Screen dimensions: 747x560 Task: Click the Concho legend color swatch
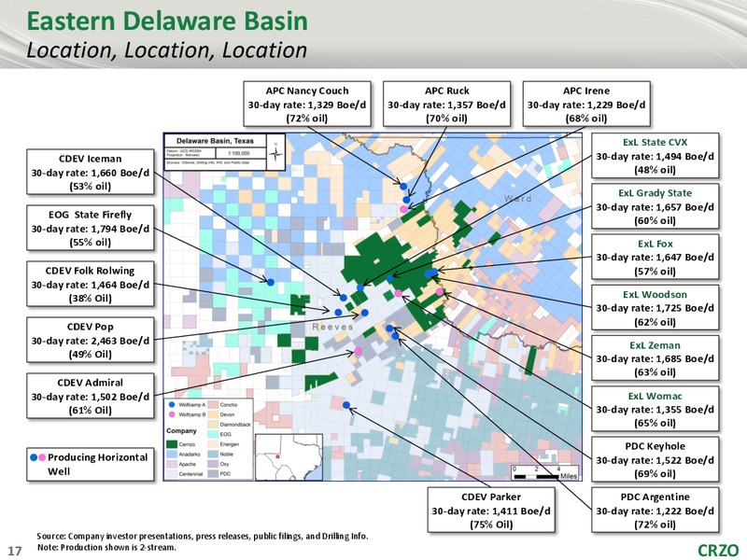coord(213,405)
